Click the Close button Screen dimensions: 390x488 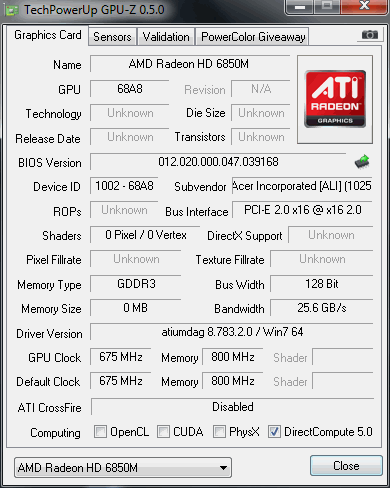(346, 465)
